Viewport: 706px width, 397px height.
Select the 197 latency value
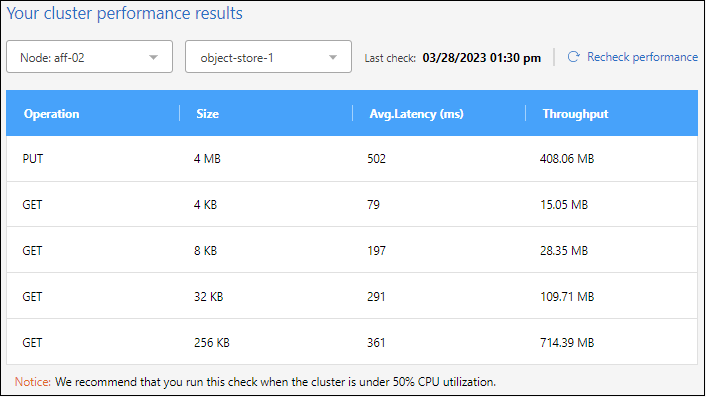[376, 251]
